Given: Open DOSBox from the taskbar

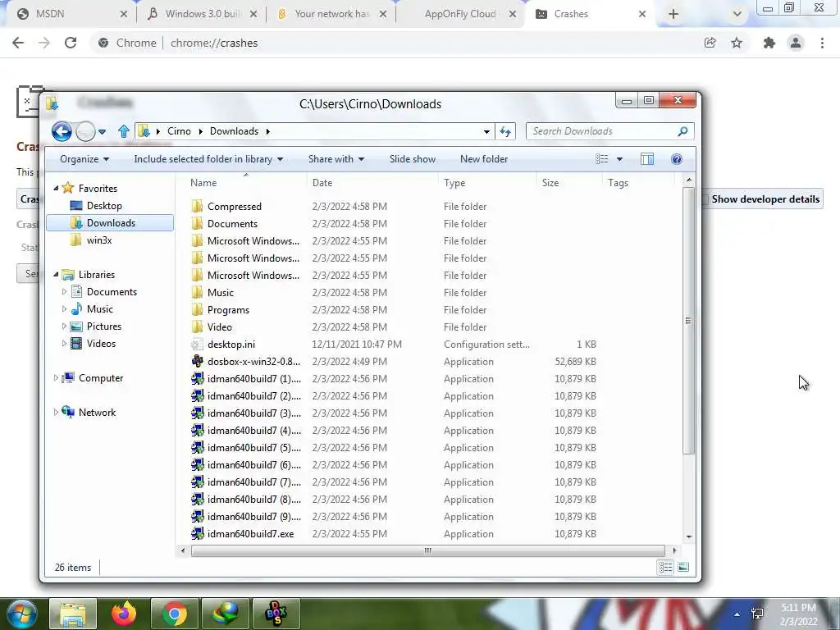Looking at the screenshot, I should pyautogui.click(x=276, y=614).
